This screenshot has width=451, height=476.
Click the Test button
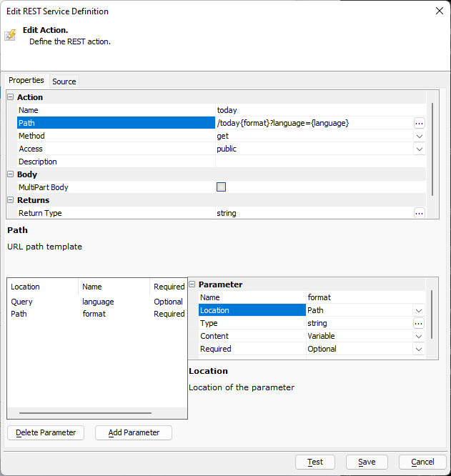click(315, 462)
